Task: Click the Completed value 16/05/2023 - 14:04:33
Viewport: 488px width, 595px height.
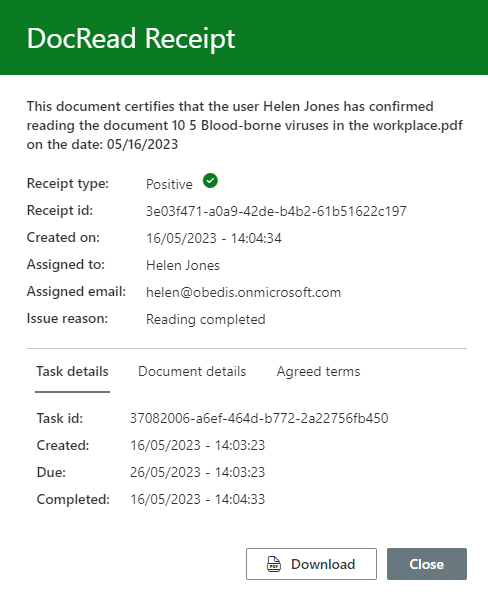Action: pos(197,499)
